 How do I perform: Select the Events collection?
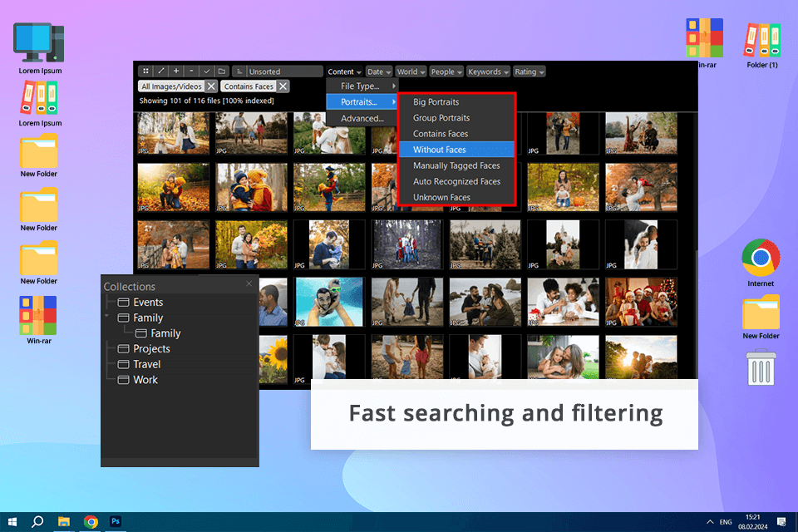point(140,302)
